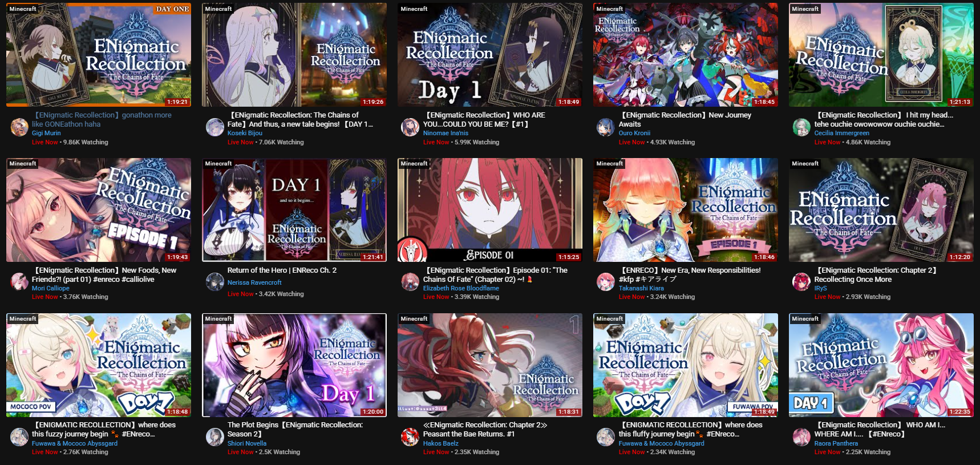Image resolution: width=980 pixels, height=465 pixels.
Task: Open Koseki Bijou's channel avatar icon
Action: tap(215, 127)
